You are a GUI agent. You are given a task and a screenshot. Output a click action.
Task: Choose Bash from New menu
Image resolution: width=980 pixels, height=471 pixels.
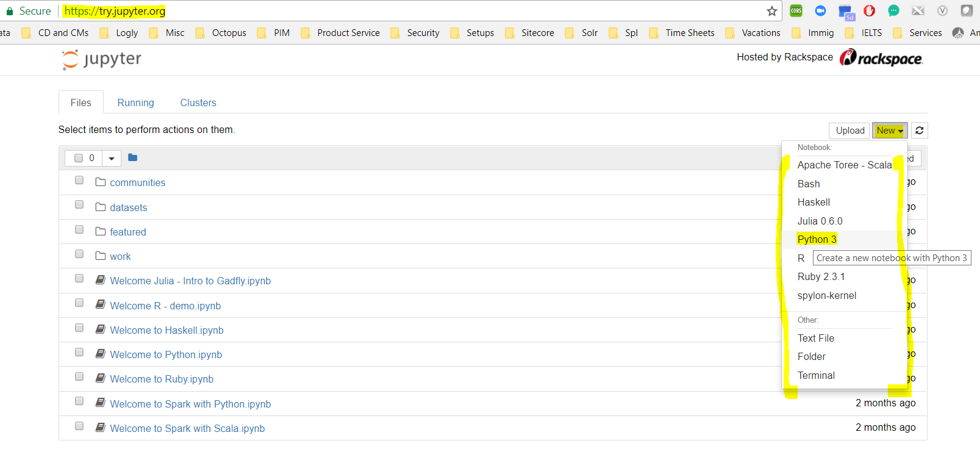click(845, 184)
